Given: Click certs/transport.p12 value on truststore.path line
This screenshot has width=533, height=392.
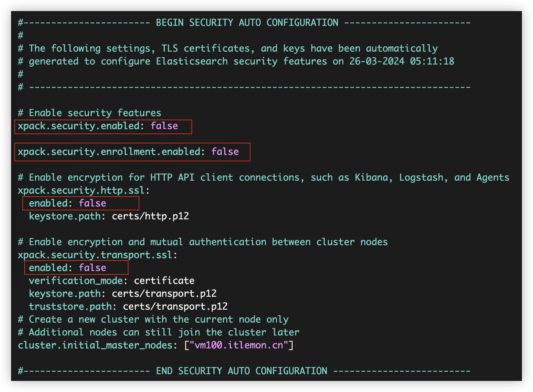Looking at the screenshot, I should click(x=175, y=307).
